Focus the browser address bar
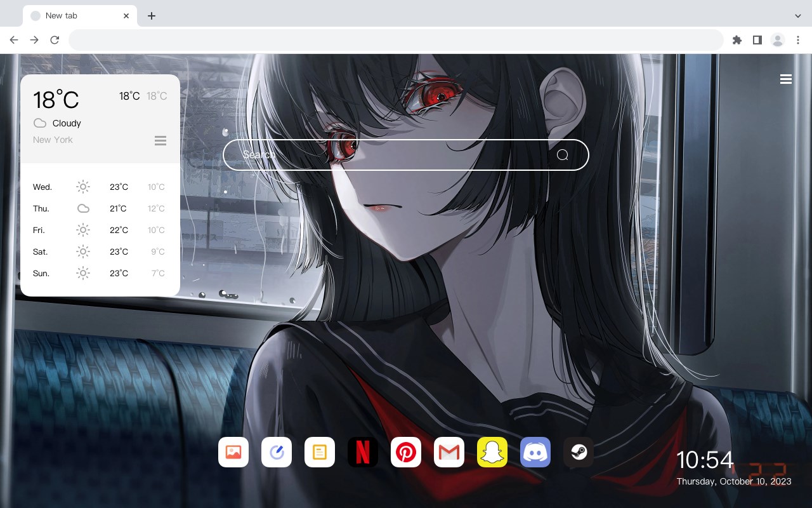 coord(396,40)
